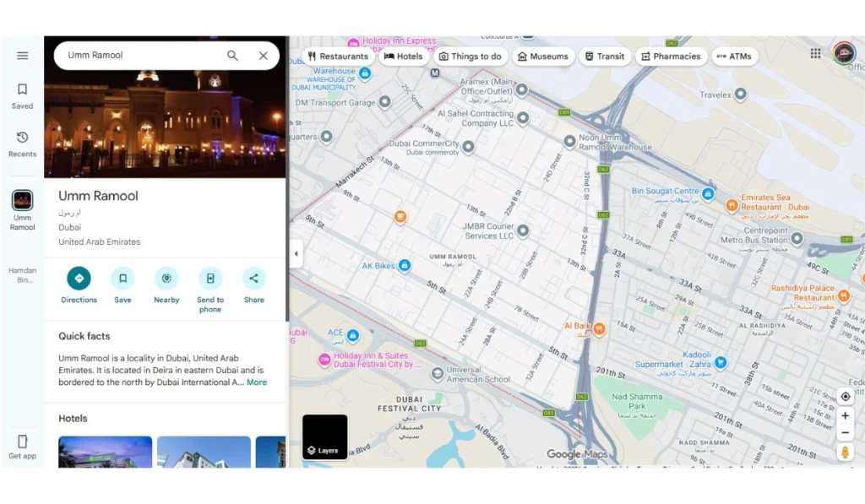Image resolution: width=865 pixels, height=504 pixels.
Task: Clear the search with the X icon
Action: tap(264, 55)
